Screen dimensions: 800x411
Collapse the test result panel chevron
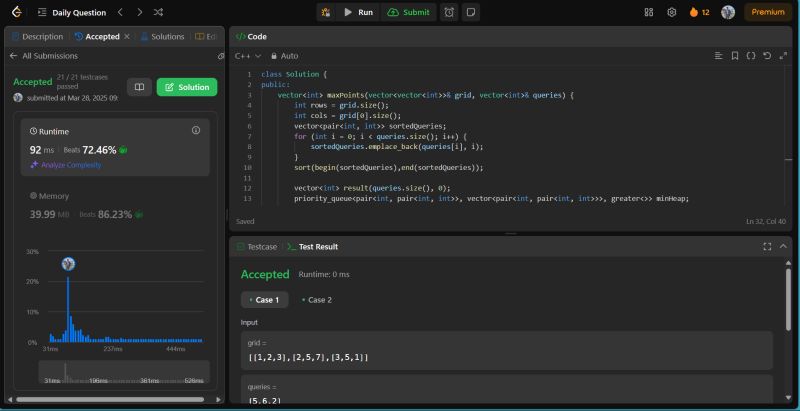coord(783,247)
